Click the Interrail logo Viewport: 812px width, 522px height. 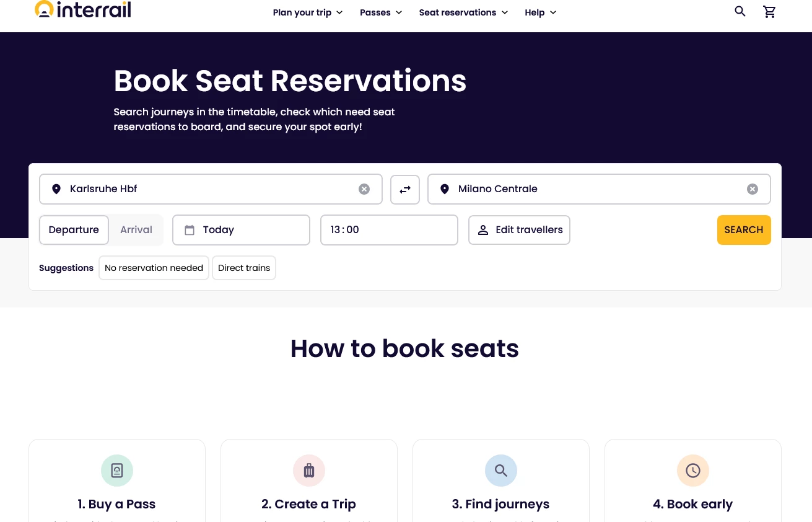pos(83,10)
